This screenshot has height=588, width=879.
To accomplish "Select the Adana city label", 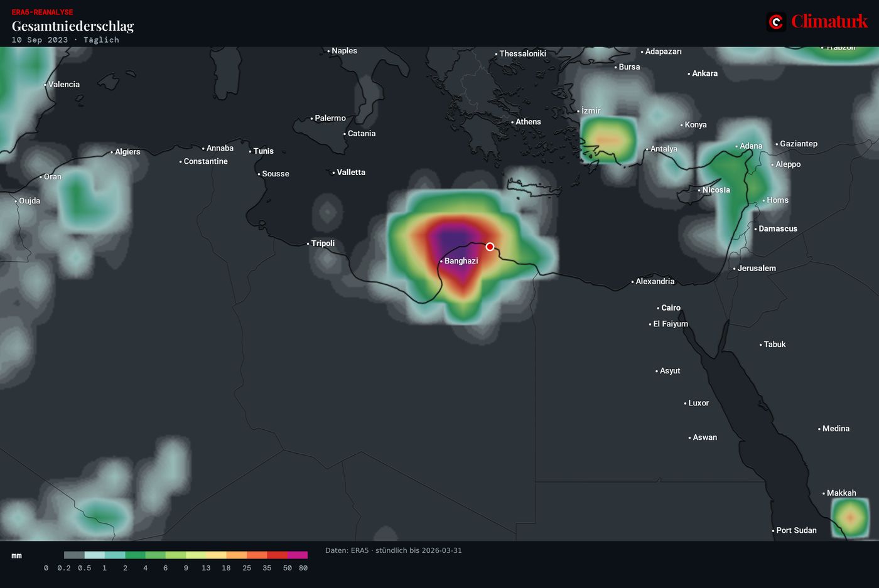I will click(x=751, y=146).
